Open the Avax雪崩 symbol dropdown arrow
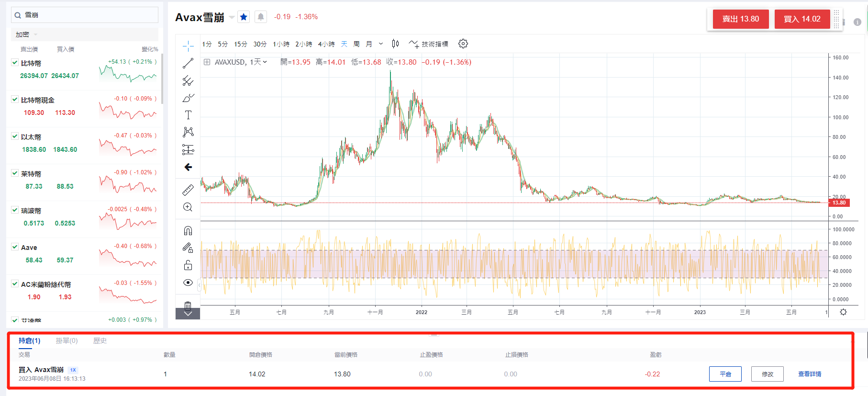 click(232, 17)
